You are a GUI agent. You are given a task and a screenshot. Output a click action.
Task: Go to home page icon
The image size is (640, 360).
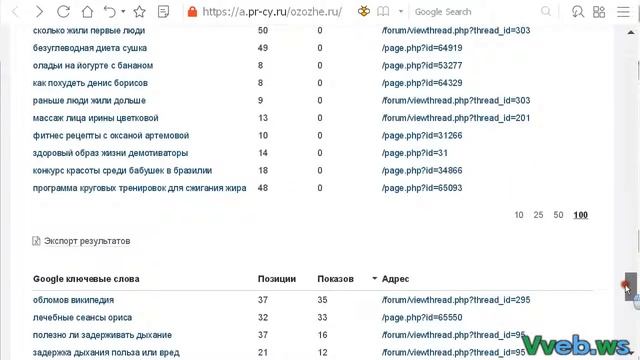coord(87,11)
